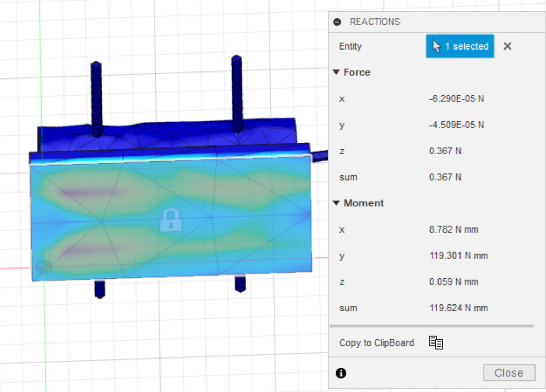Click the left upper bolt on model
546x392 pixels.
tap(96, 99)
